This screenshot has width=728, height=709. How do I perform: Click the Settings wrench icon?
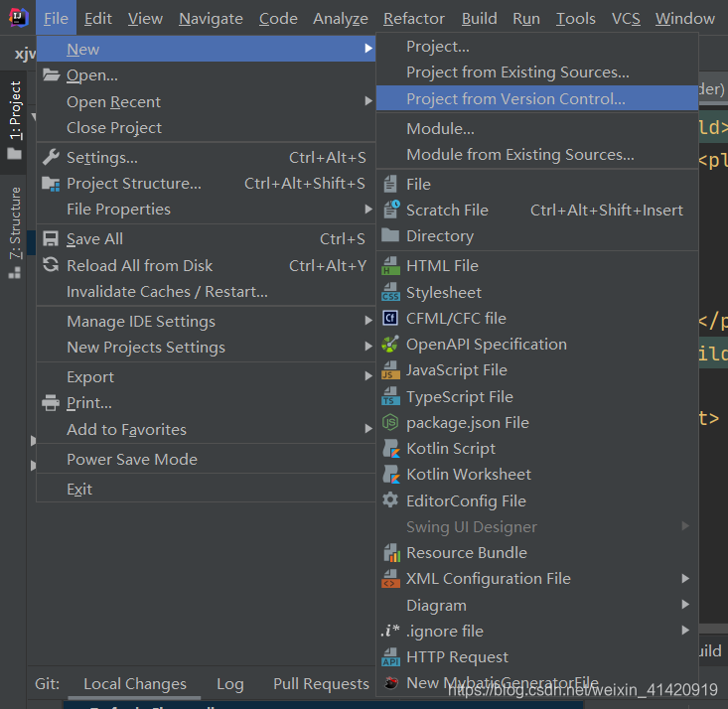coord(51,158)
